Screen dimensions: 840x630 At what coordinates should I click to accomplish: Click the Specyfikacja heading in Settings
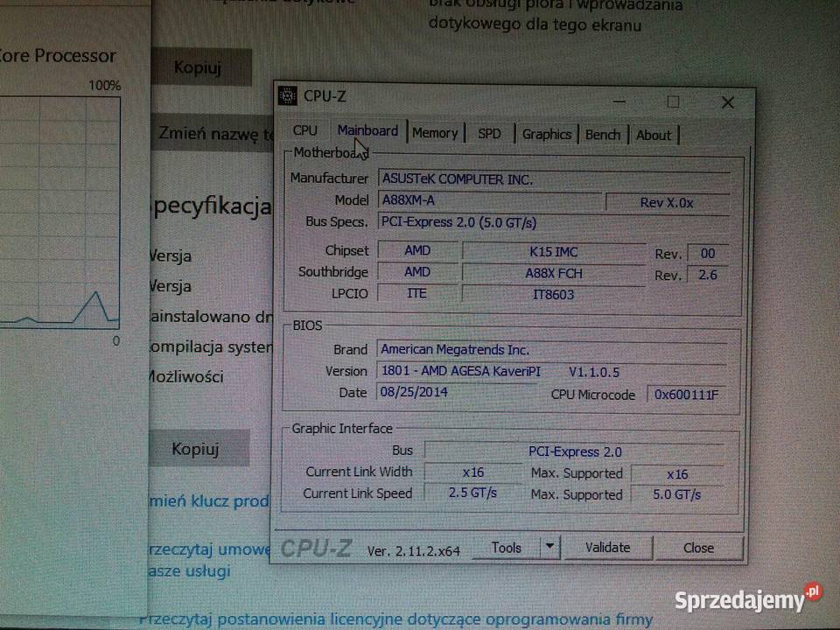coord(212,206)
